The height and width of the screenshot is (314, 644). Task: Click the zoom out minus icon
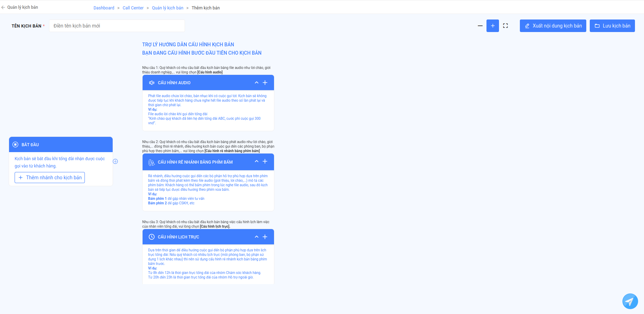[x=480, y=26]
